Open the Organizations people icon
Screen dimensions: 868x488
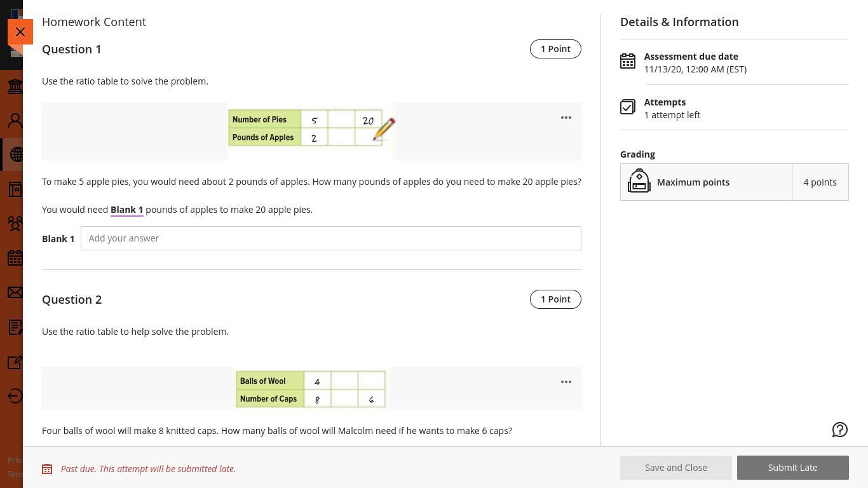(15, 223)
